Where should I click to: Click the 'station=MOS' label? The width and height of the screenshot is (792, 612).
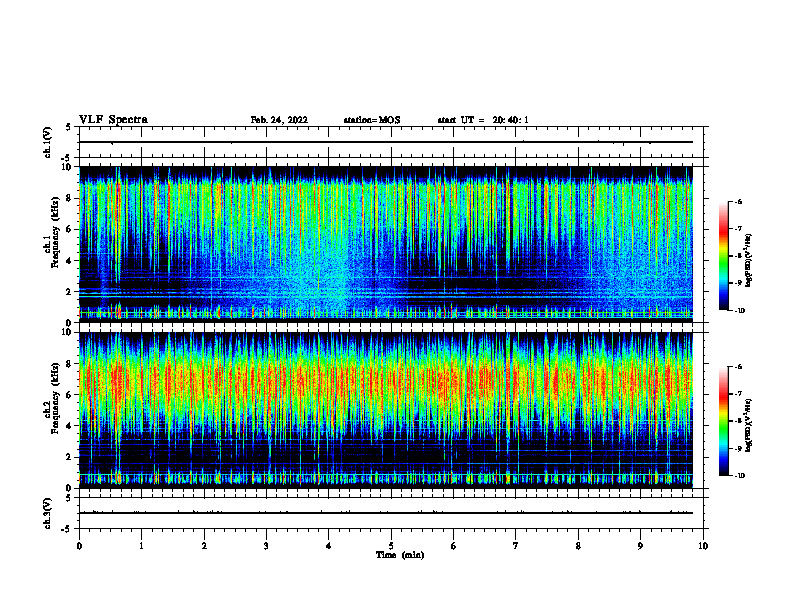click(372, 120)
